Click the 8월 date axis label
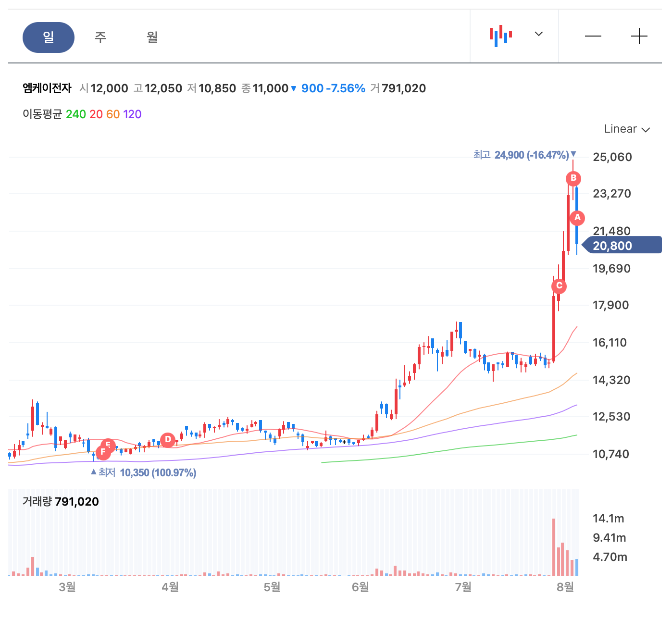672x620 pixels. point(565,587)
